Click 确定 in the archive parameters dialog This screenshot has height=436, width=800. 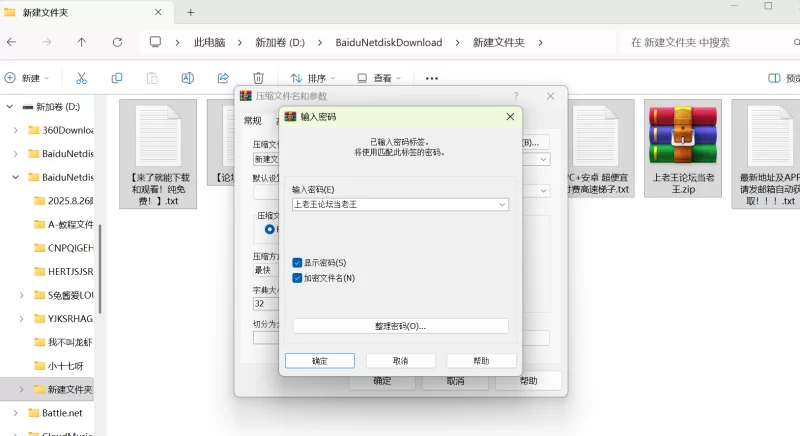click(x=382, y=381)
